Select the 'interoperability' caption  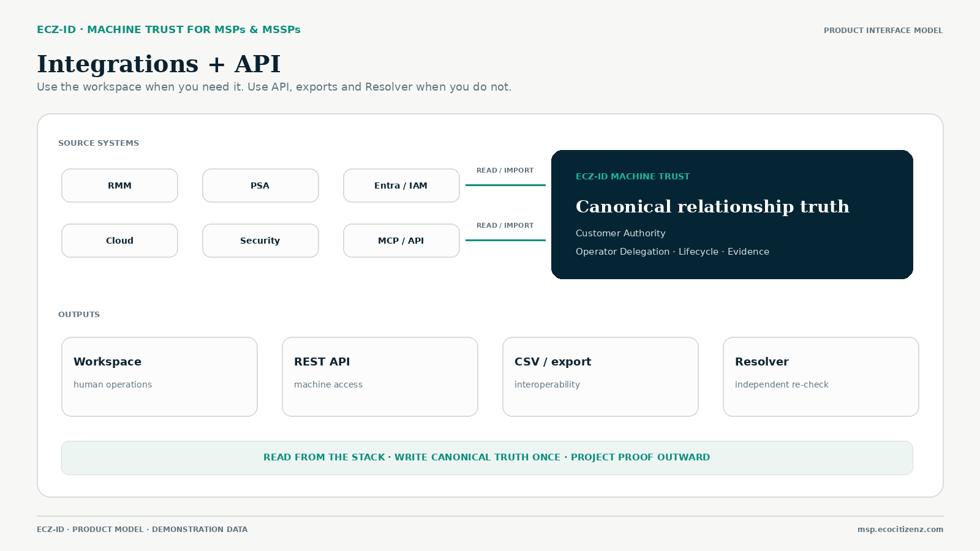(x=547, y=384)
